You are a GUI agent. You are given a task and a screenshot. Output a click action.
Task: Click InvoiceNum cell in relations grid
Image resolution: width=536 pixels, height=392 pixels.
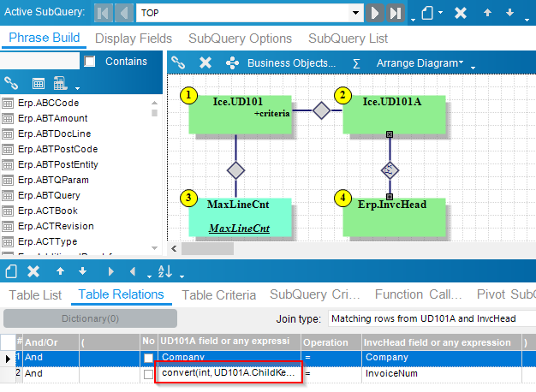click(441, 373)
